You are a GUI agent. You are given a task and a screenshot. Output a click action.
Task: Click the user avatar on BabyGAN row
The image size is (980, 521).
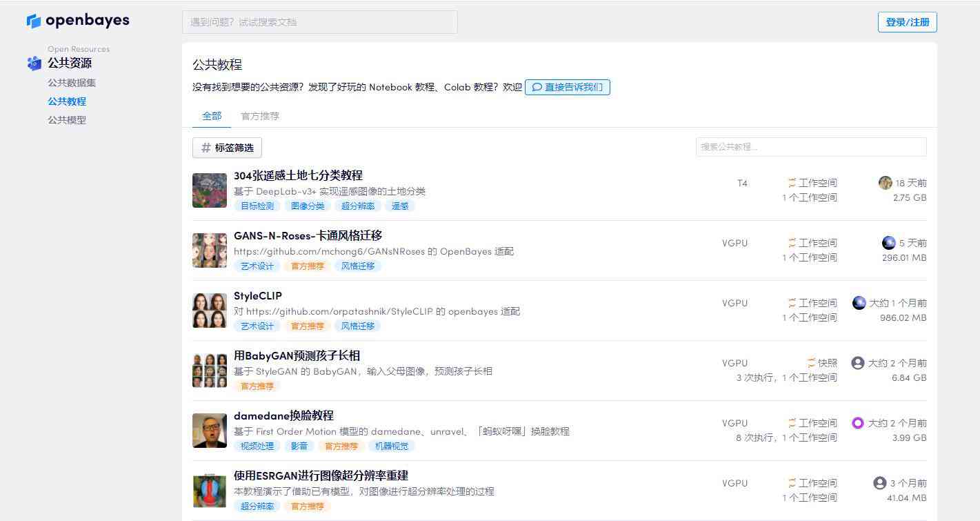(858, 363)
